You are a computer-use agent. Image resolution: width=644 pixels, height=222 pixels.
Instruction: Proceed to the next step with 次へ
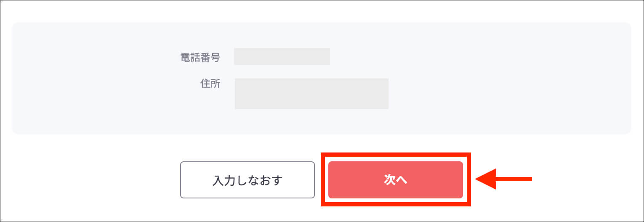coord(395,180)
